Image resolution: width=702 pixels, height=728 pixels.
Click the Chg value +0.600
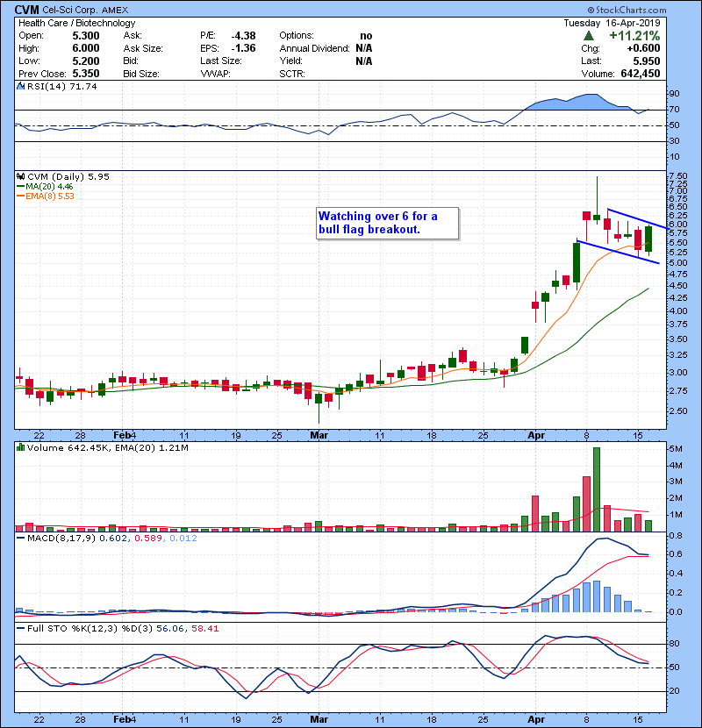click(x=643, y=48)
